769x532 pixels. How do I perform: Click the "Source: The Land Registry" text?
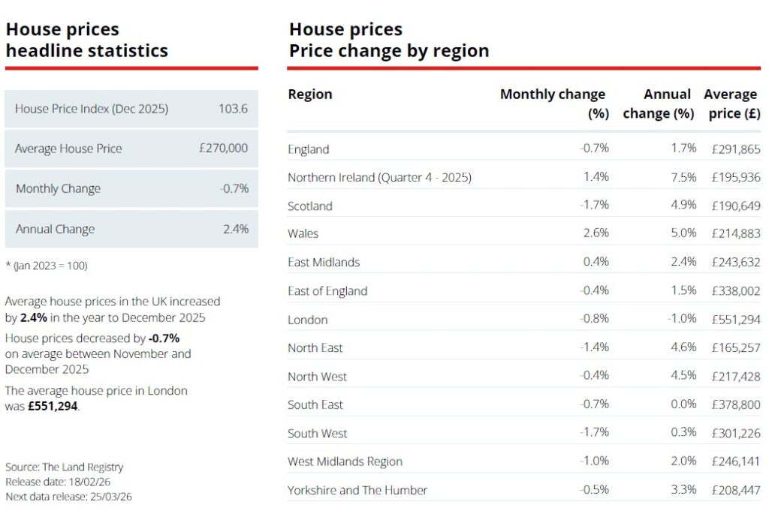click(x=65, y=467)
